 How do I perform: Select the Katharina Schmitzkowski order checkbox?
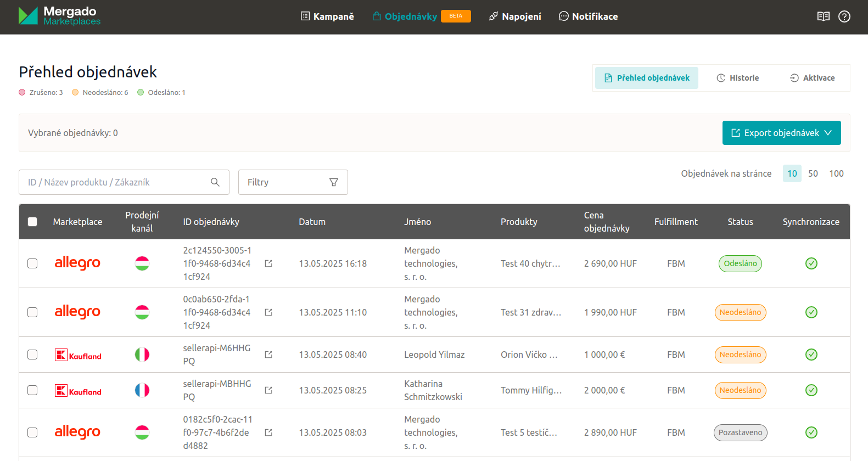pyautogui.click(x=32, y=390)
